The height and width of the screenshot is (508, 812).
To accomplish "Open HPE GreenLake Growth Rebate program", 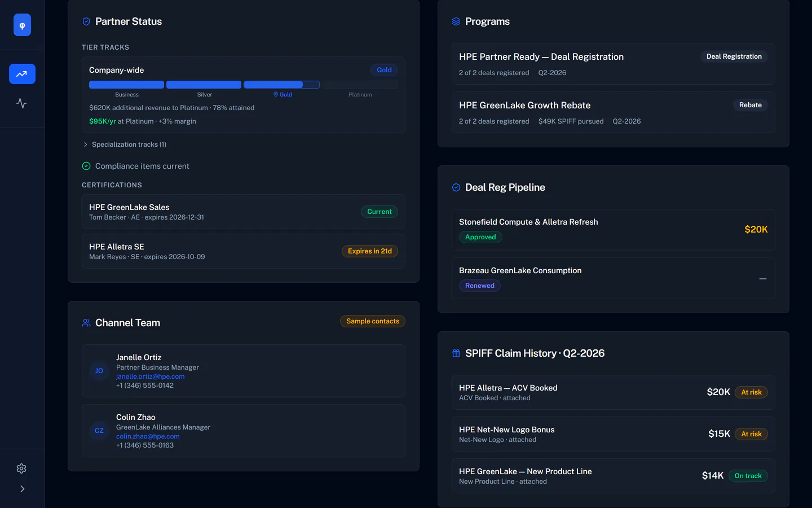I will pos(614,112).
